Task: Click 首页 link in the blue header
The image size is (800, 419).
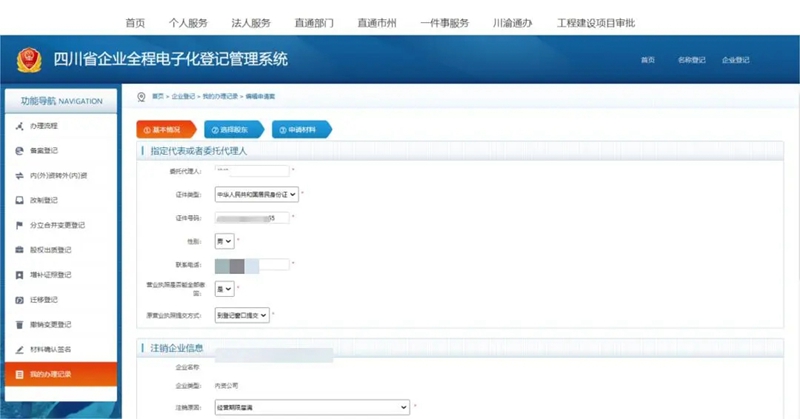Action: coord(648,60)
